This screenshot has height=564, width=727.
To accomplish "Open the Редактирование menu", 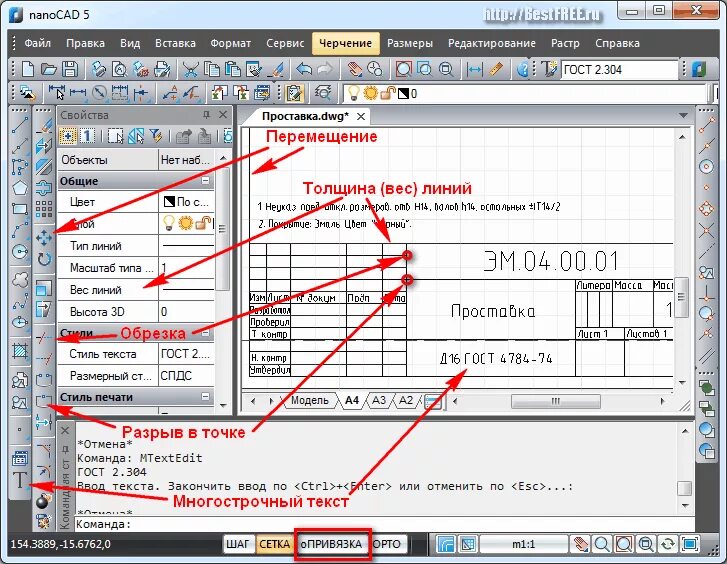I will pyautogui.click(x=491, y=43).
